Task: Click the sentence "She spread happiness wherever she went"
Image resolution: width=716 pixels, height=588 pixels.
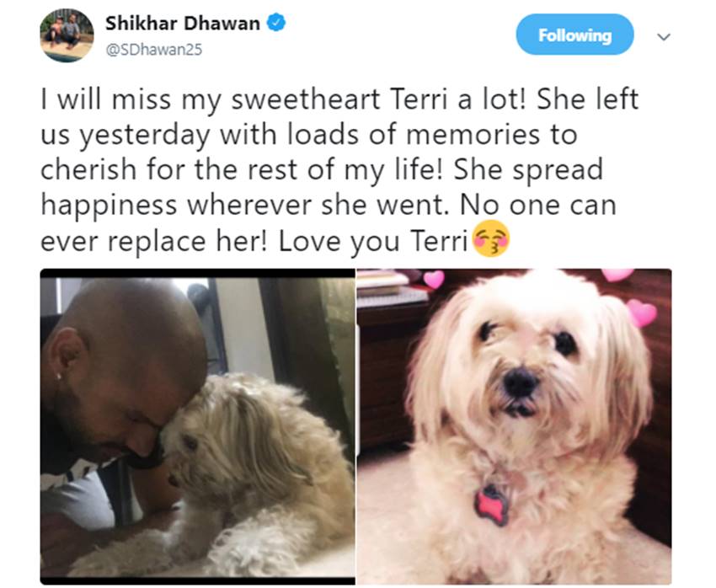Action: (329, 188)
